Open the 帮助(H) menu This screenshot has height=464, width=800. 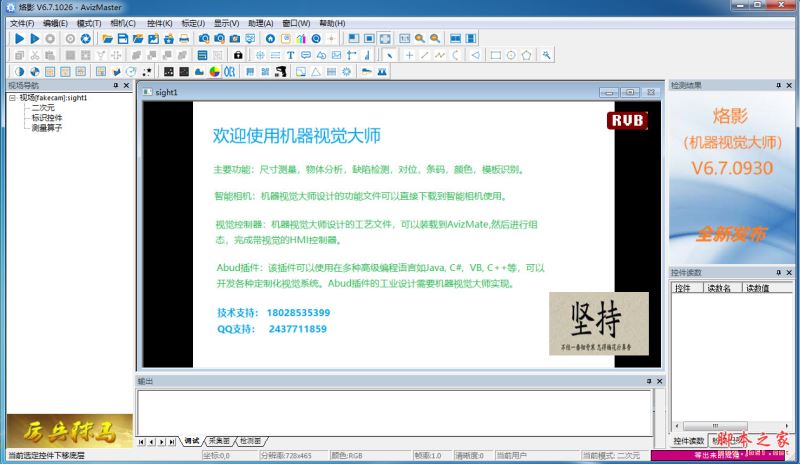click(x=332, y=23)
